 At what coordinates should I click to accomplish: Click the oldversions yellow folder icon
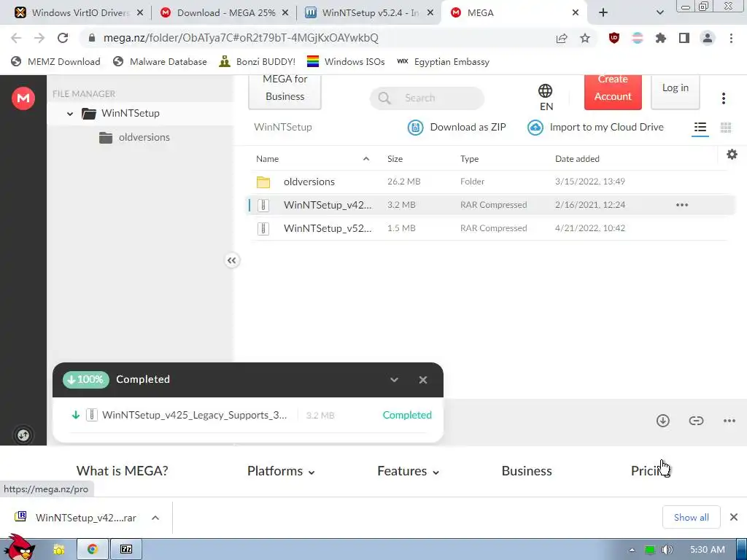263,182
